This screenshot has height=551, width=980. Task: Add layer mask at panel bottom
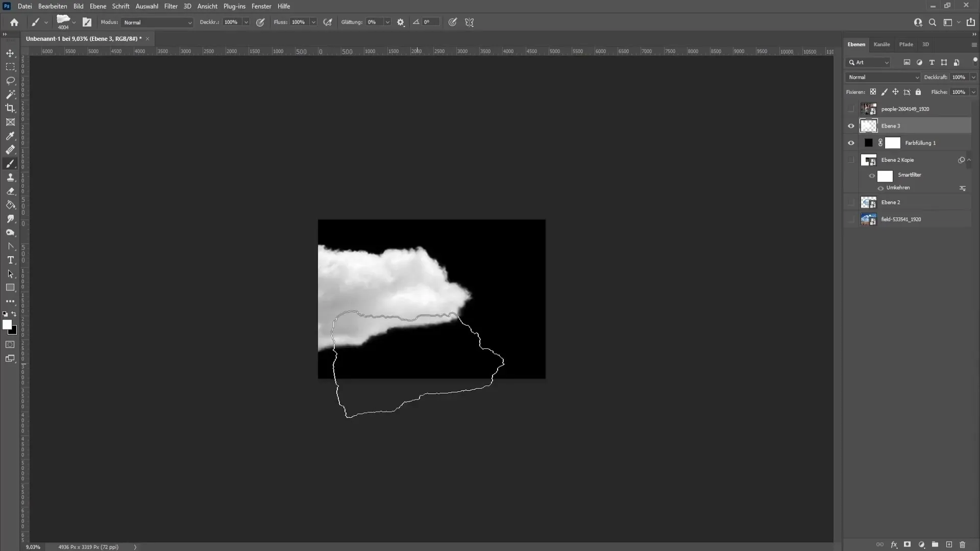(907, 544)
